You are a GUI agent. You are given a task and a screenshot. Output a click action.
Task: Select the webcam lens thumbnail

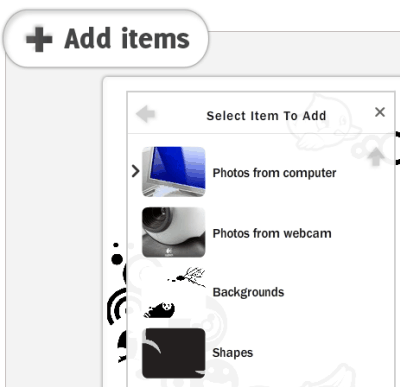(174, 232)
